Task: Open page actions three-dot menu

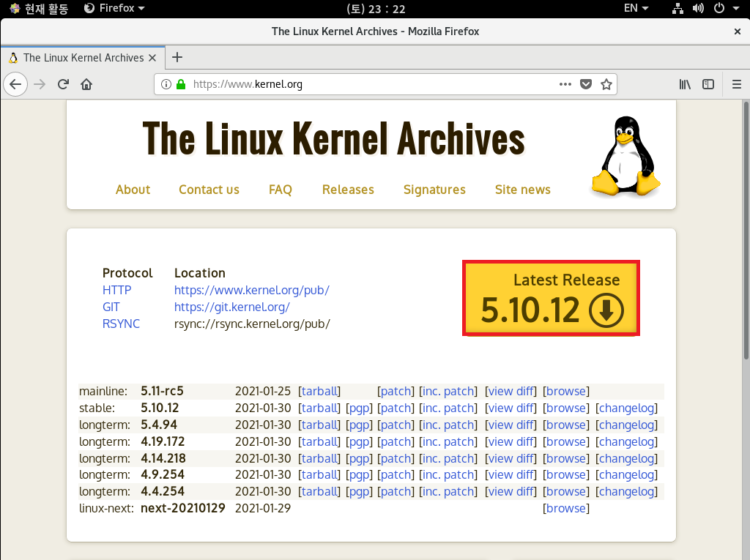Action: [x=565, y=85]
